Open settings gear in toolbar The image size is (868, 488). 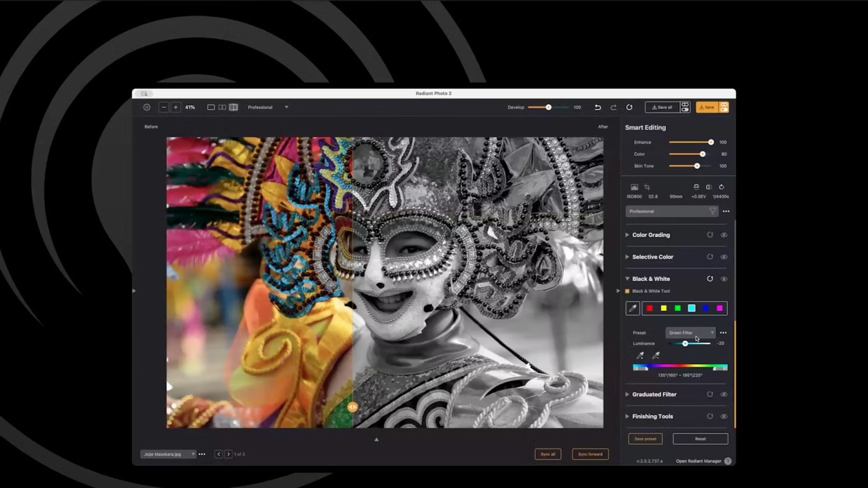click(x=147, y=108)
